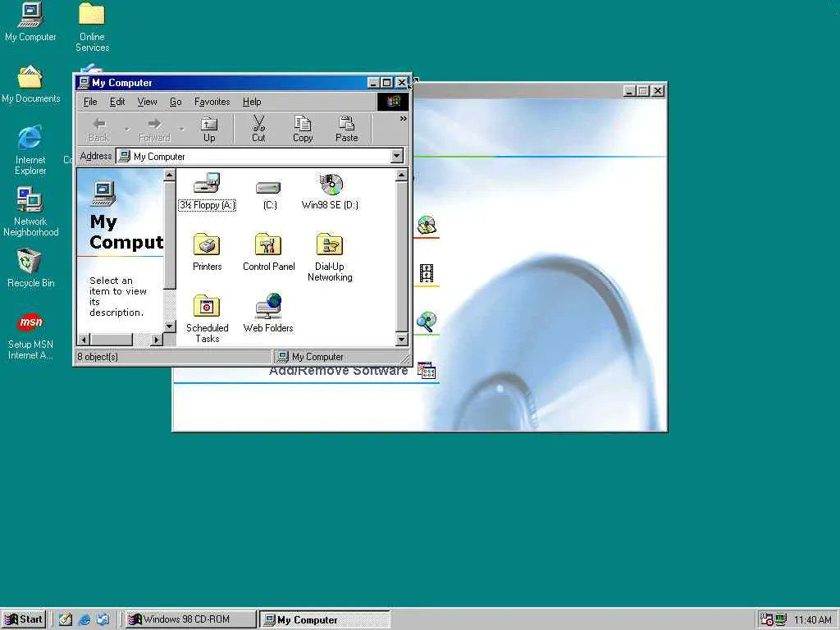840x630 pixels.
Task: Click info pane vertical scroll up arrow
Action: [x=169, y=176]
